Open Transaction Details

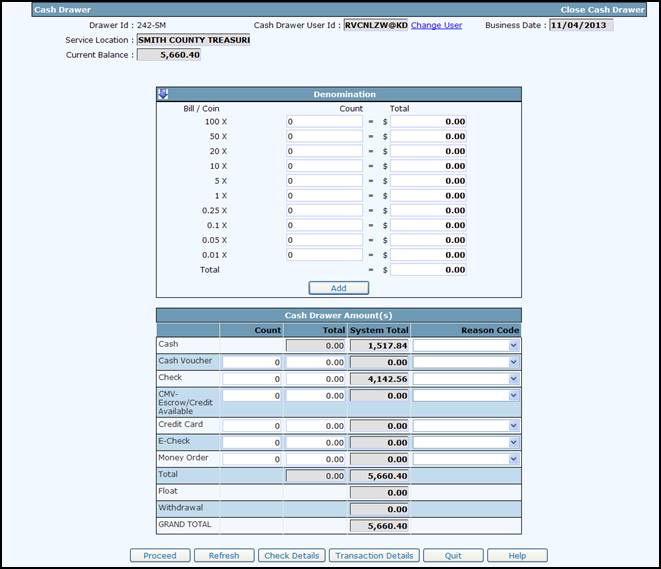373,555
